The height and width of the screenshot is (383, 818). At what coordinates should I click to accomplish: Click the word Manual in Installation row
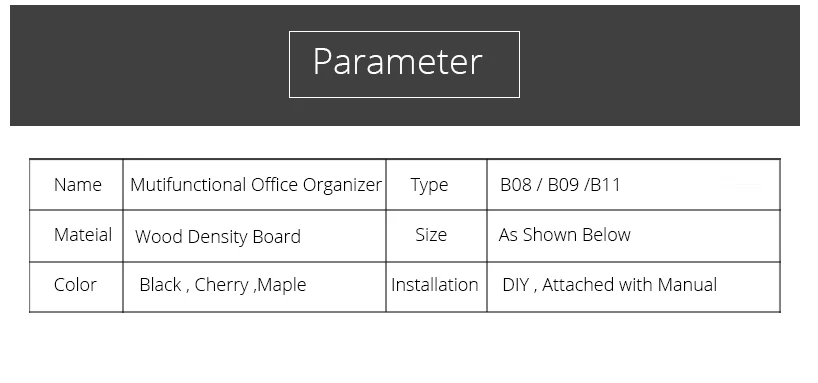(x=687, y=285)
